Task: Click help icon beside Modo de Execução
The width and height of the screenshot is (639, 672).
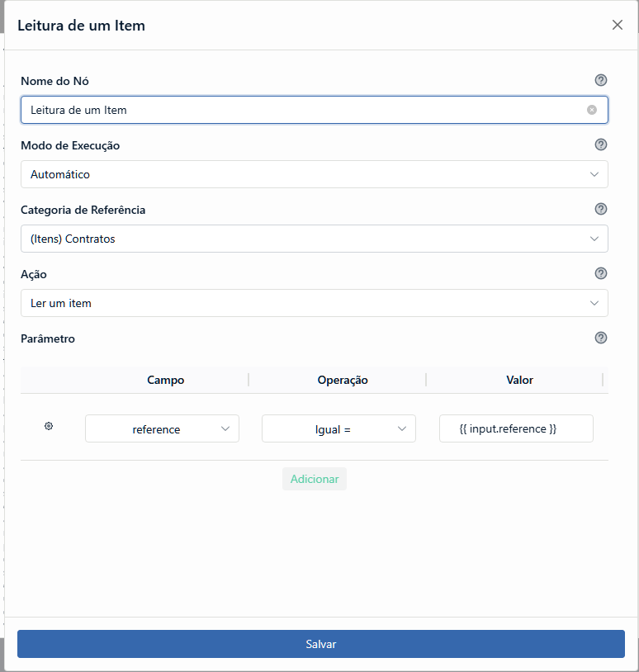Action: coord(601,144)
